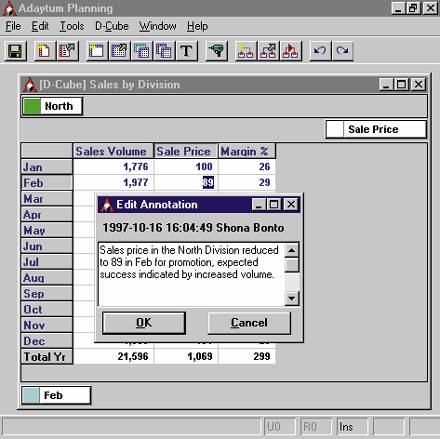Click the paint sprayer toolbar icon
This screenshot has height=439, width=440.
217,51
